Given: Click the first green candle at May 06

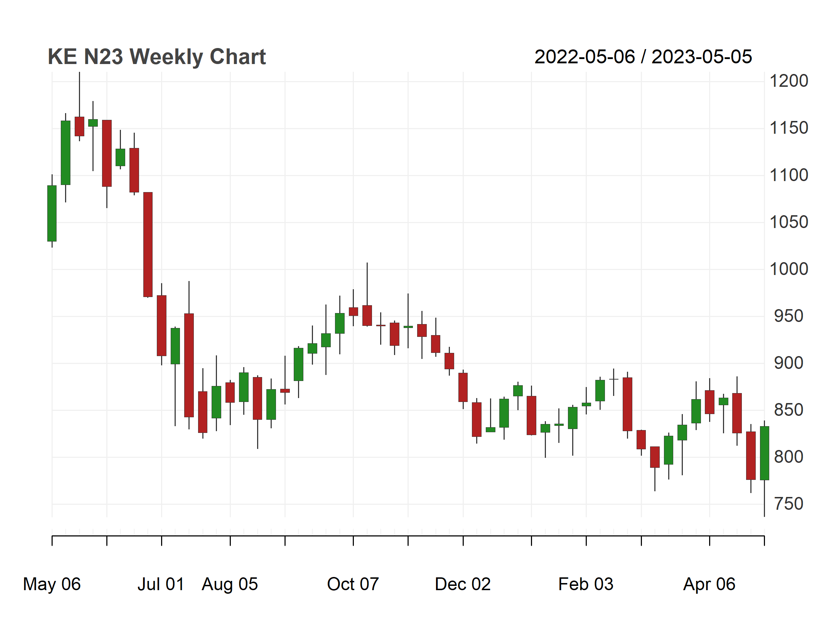Looking at the screenshot, I should (x=52, y=213).
